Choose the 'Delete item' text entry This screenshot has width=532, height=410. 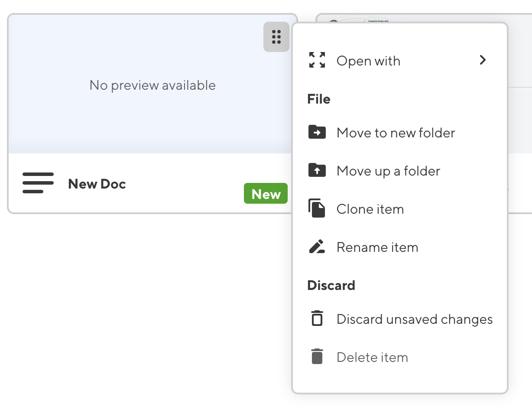372,357
